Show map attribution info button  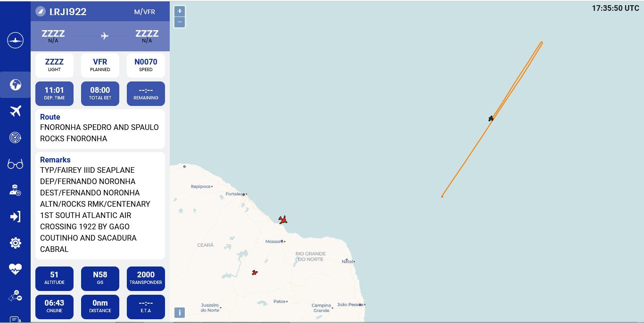[x=180, y=313]
